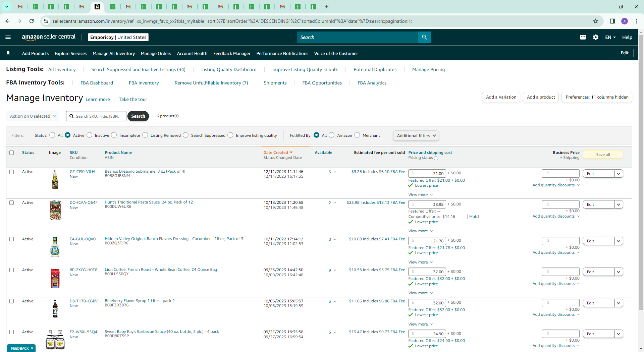Click the Save all button
Image resolution: width=644 pixels, height=352 pixels.
[603, 154]
